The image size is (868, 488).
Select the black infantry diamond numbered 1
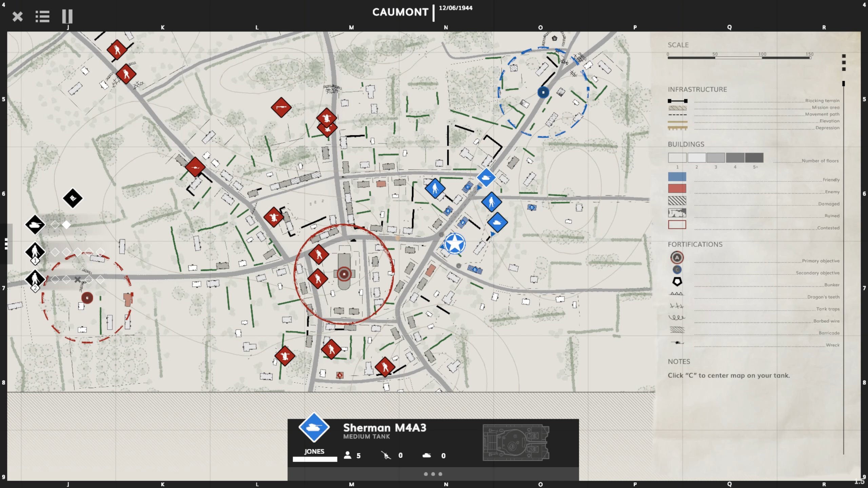tap(35, 252)
